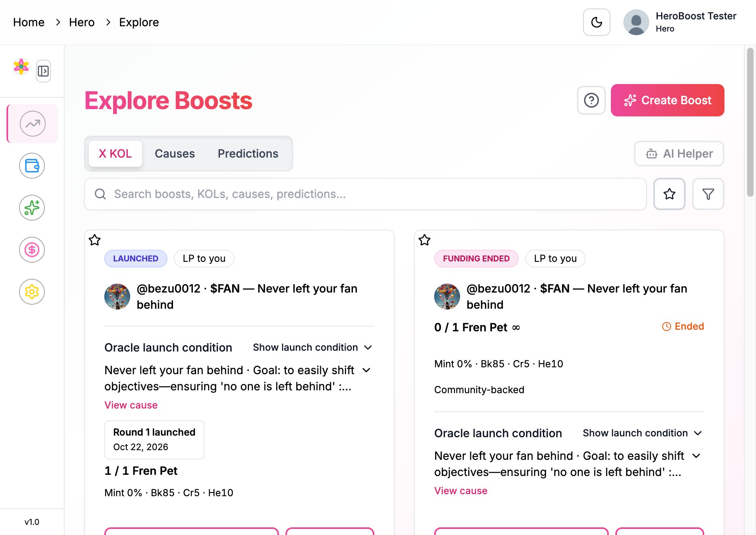756x535 pixels.
Task: Switch to the Predictions tab
Action: (x=248, y=154)
